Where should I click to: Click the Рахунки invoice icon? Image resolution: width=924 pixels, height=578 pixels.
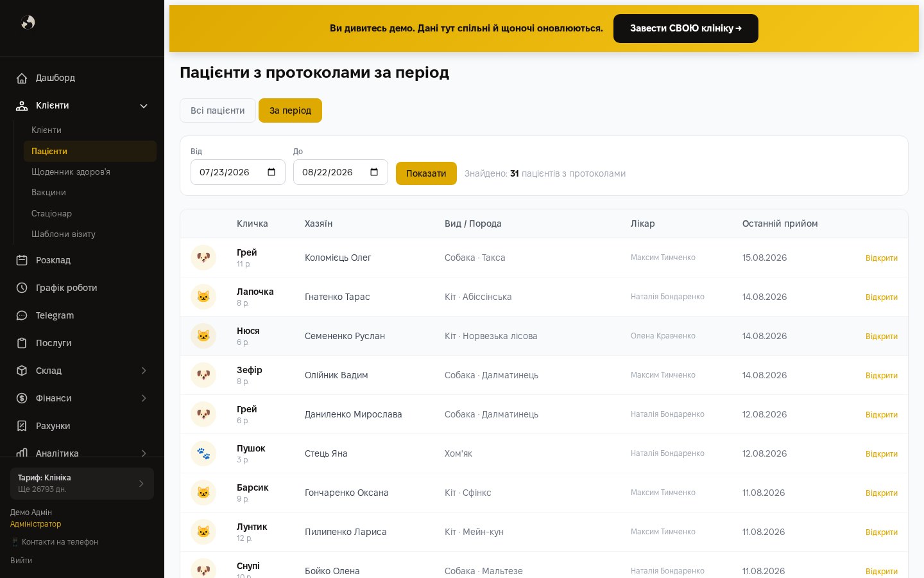(22, 426)
